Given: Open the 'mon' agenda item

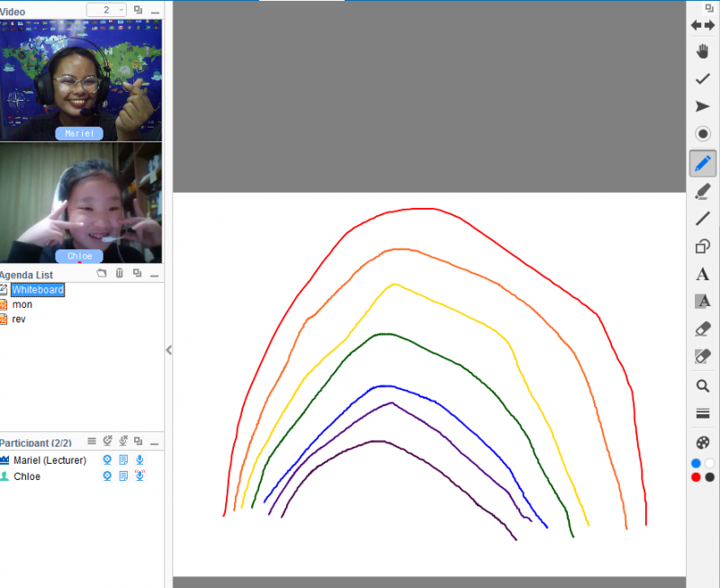Looking at the screenshot, I should [22, 304].
